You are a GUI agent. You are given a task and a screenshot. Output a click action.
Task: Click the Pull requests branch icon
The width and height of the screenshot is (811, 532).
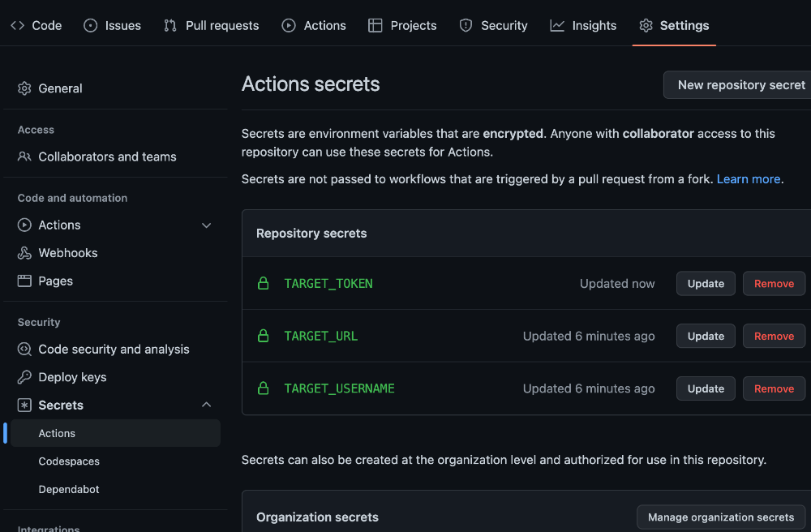click(x=170, y=25)
